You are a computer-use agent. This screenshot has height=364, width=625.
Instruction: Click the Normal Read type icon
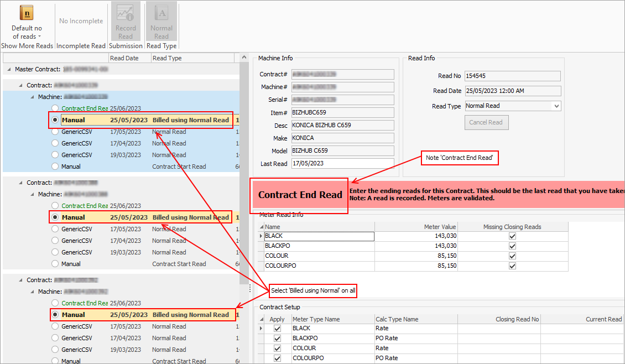[162, 13]
